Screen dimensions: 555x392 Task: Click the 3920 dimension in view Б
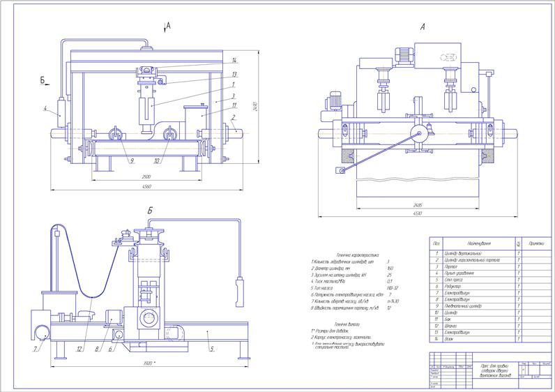tap(149, 363)
